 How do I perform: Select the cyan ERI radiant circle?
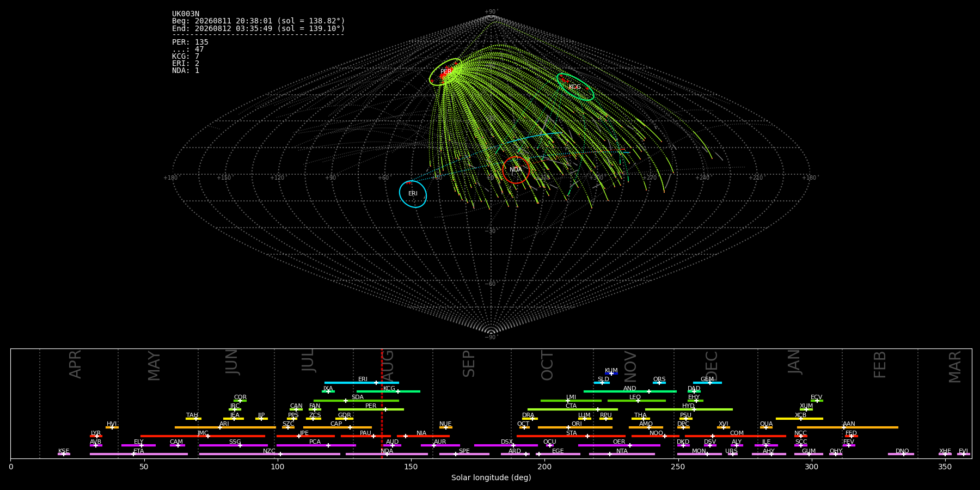413,194
